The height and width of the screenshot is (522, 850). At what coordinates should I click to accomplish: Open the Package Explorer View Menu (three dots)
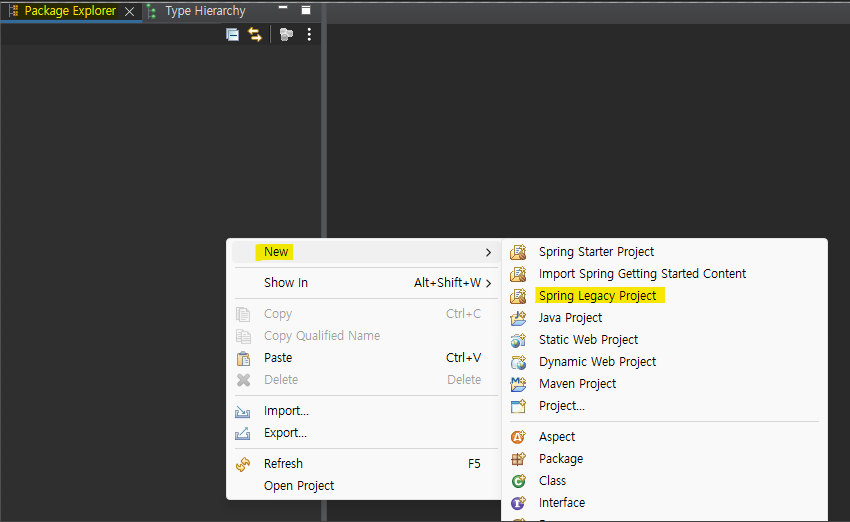[x=309, y=35]
